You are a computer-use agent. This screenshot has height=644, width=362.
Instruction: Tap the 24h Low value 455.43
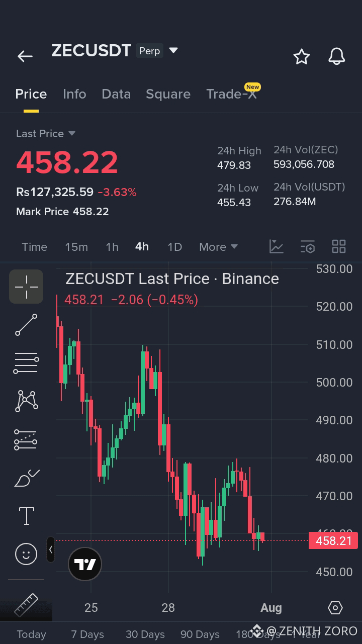pos(234,202)
